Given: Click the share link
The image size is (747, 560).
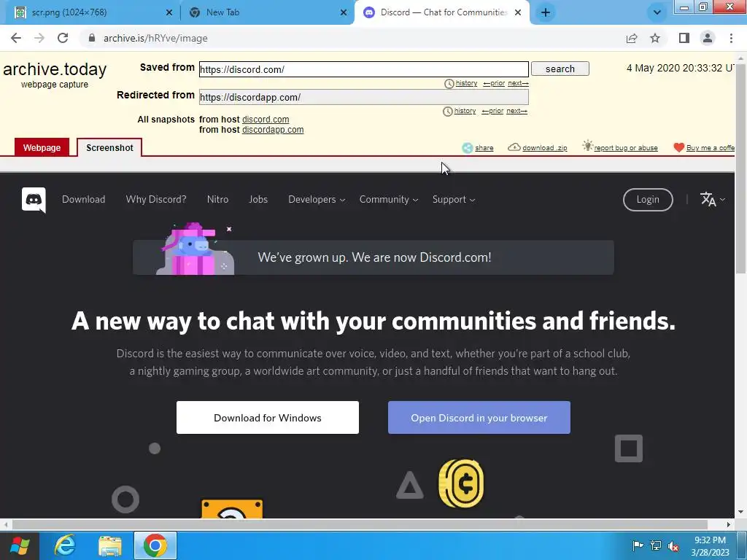Looking at the screenshot, I should (x=484, y=148).
